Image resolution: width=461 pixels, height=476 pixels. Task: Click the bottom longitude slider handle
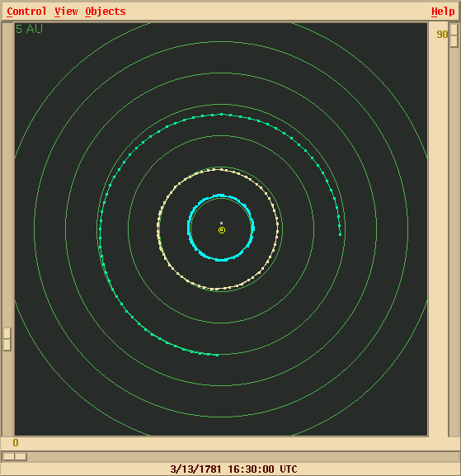click(15, 456)
